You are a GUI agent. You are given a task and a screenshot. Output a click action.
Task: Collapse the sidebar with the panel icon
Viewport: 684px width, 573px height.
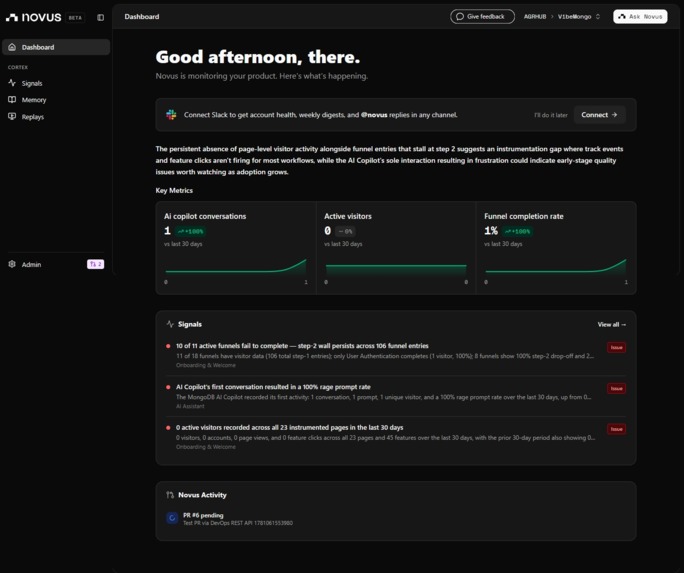click(x=100, y=17)
